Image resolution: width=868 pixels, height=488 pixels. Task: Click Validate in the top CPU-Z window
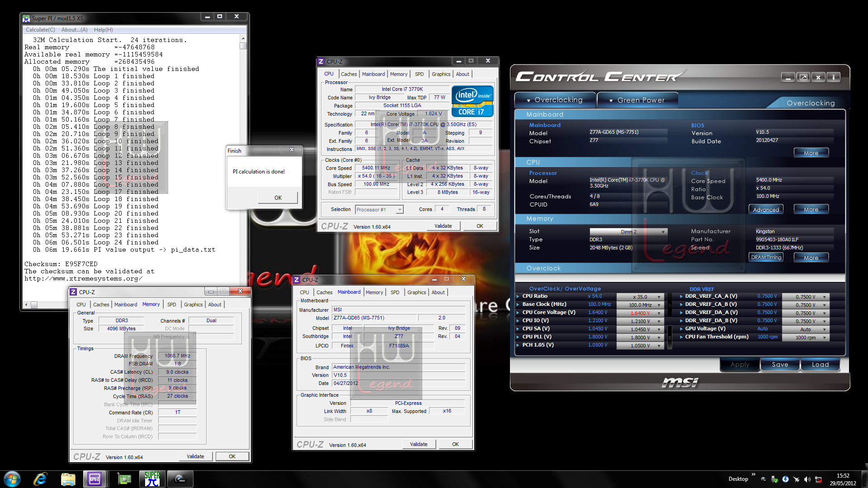point(443,226)
